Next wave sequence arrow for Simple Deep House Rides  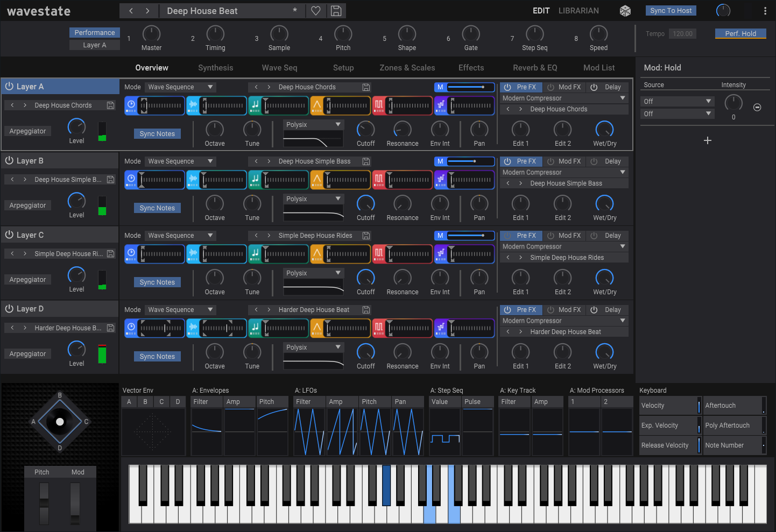pos(269,236)
